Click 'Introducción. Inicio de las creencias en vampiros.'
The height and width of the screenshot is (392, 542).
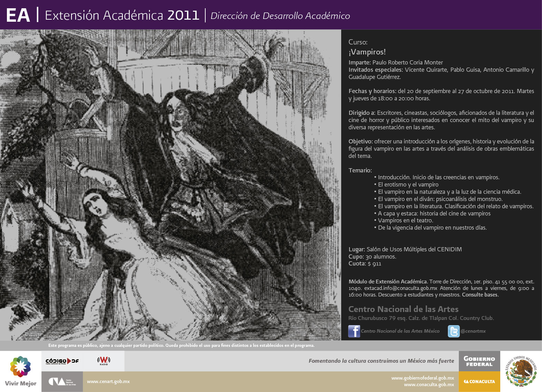tap(438, 177)
